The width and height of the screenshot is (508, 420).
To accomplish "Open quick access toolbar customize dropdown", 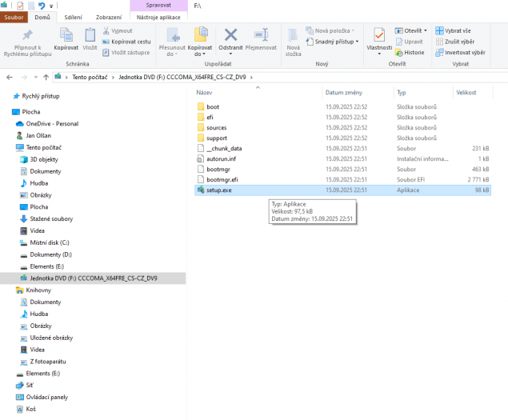I will coord(51,6).
